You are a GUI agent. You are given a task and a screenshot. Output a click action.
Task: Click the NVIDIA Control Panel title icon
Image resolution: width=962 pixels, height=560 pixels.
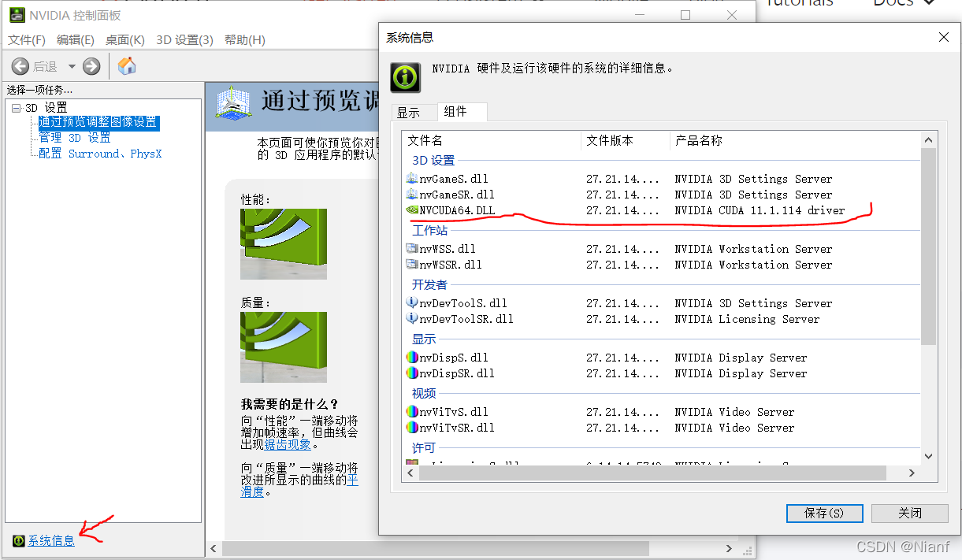point(17,15)
